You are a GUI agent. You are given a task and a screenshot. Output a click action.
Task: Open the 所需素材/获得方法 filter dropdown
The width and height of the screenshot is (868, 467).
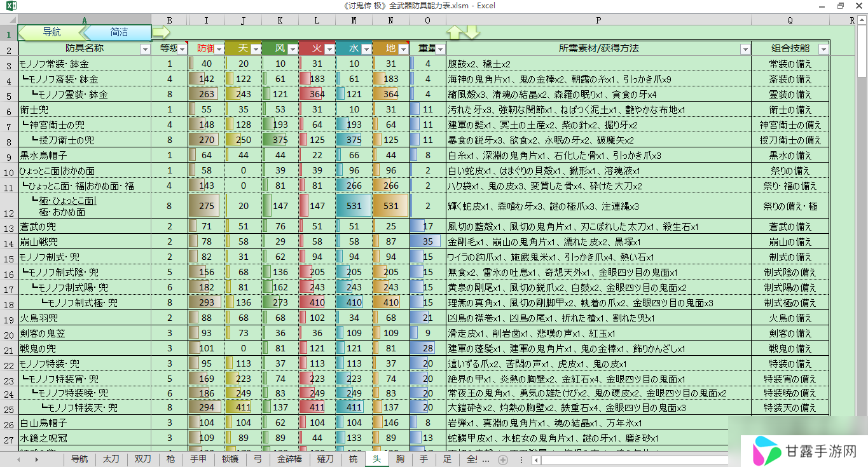(x=745, y=49)
